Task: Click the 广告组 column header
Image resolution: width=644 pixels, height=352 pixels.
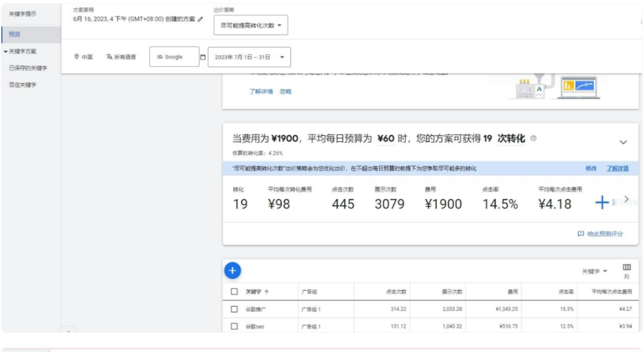Action: (309, 291)
